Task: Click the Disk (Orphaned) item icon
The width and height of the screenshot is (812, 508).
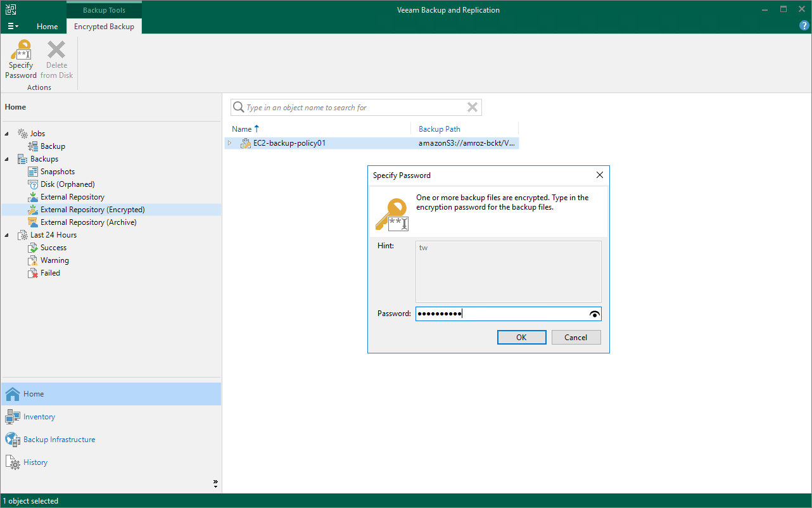Action: (33, 184)
